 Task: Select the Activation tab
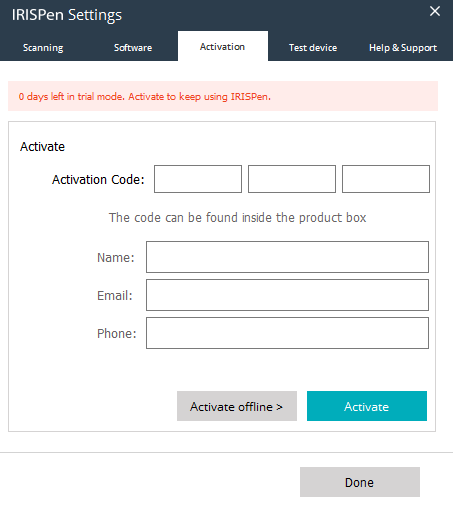coord(223,47)
